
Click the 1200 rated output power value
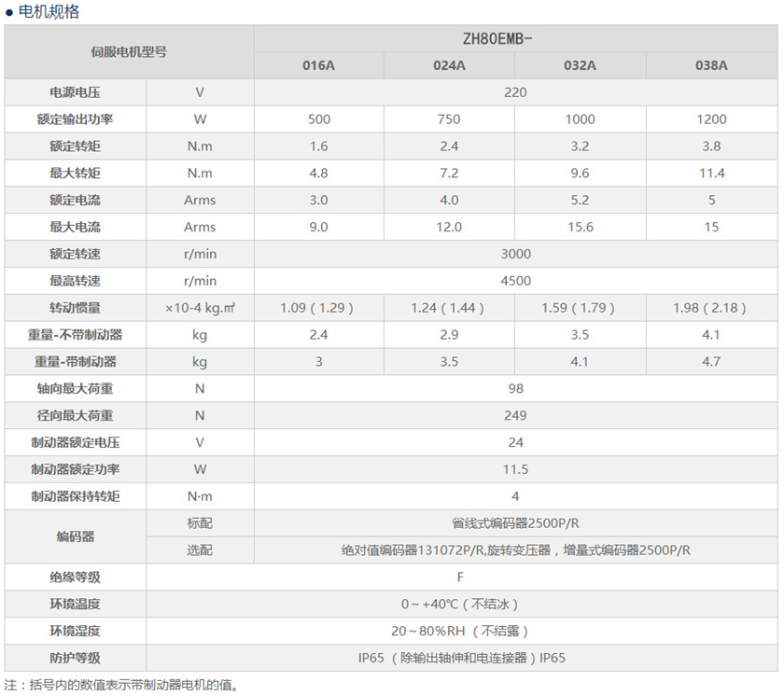pyautogui.click(x=710, y=119)
